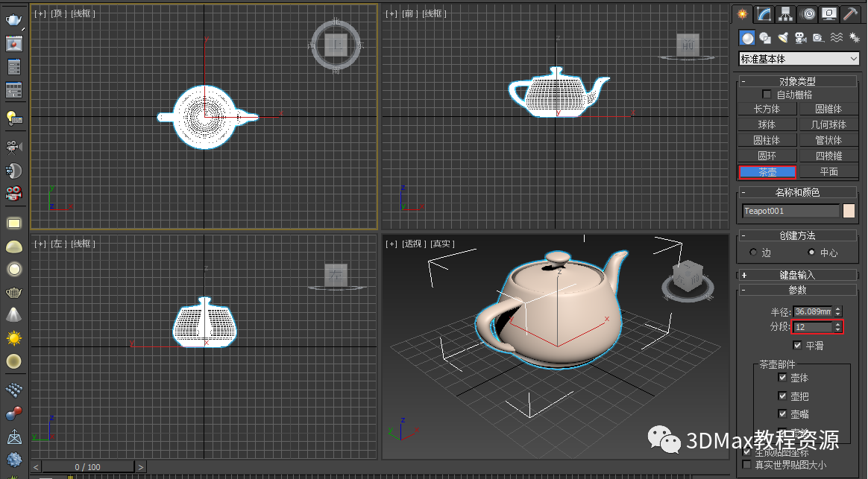Open the 标准基本体 dropdown
The image size is (868, 479).
click(x=799, y=58)
